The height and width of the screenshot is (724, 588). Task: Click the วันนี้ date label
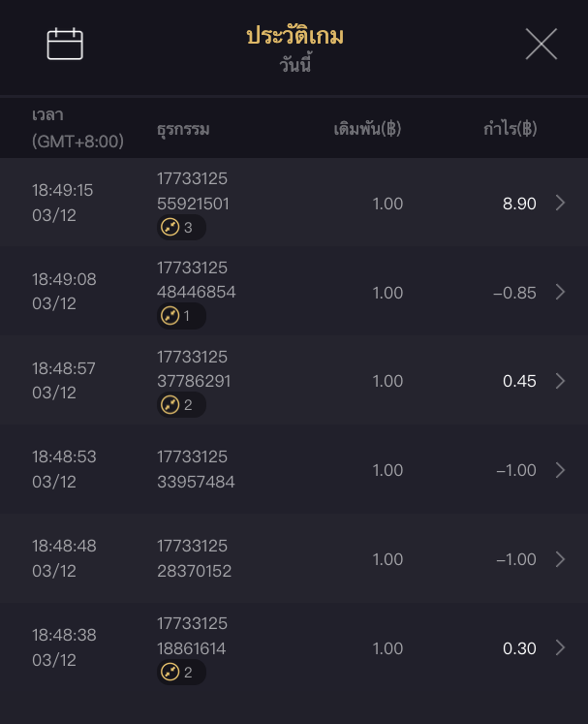point(294,67)
